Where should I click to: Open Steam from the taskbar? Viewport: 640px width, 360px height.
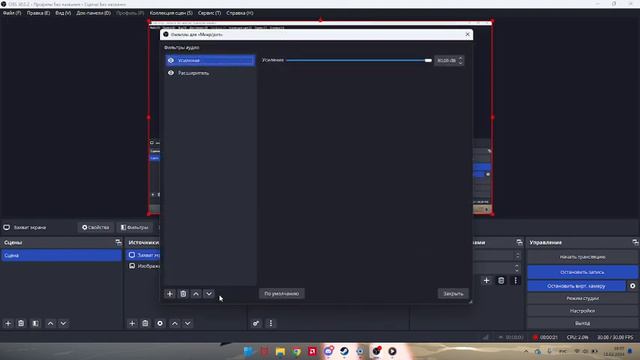point(344,351)
